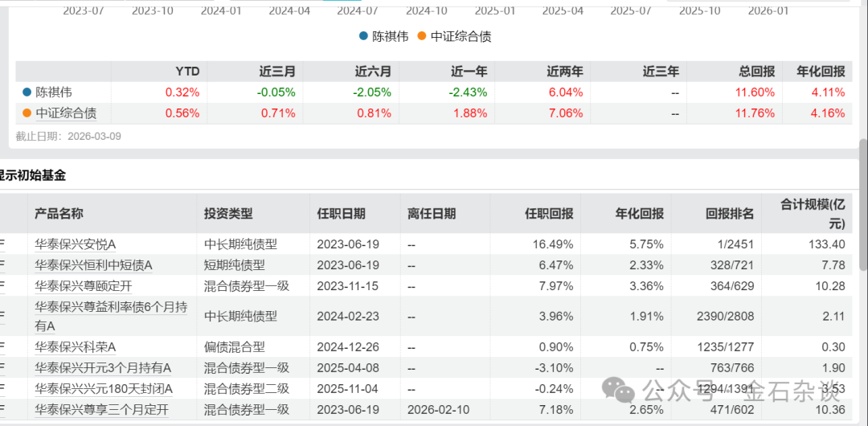Screen dimensions: 868x426
Task: Click the 2025-01 axis label on chart
Action: (x=495, y=10)
